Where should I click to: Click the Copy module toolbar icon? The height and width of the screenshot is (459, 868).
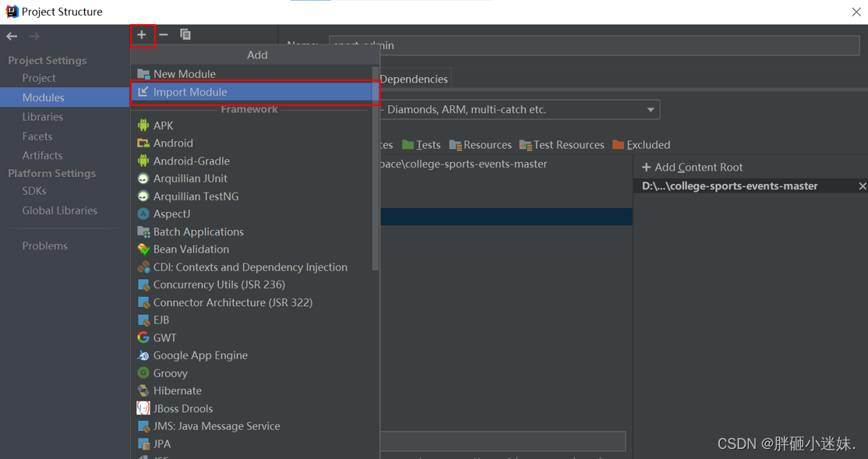(x=185, y=35)
